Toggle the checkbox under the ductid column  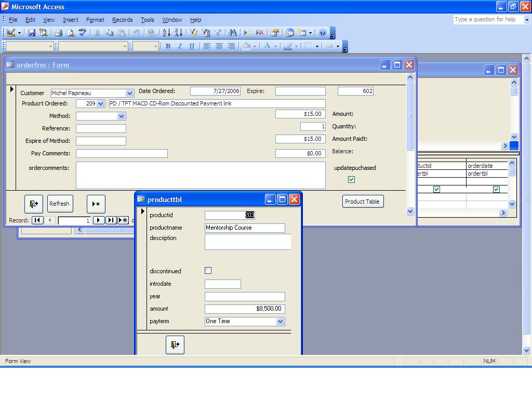436,189
